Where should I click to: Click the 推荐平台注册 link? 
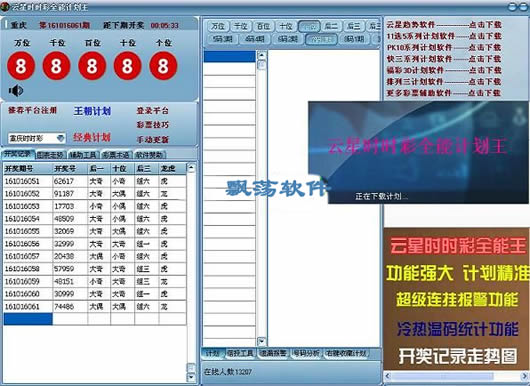point(32,110)
